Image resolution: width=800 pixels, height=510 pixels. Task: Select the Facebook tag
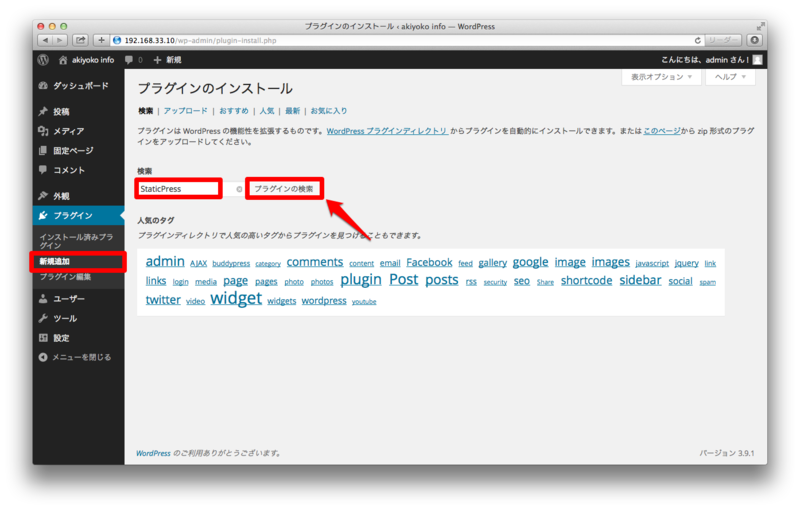click(x=429, y=263)
